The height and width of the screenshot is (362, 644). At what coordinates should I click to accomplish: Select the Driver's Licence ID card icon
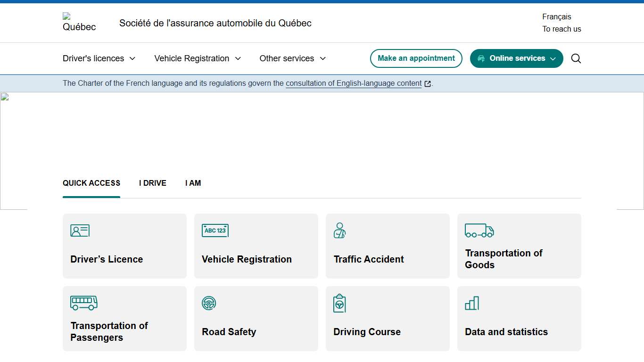point(80,230)
